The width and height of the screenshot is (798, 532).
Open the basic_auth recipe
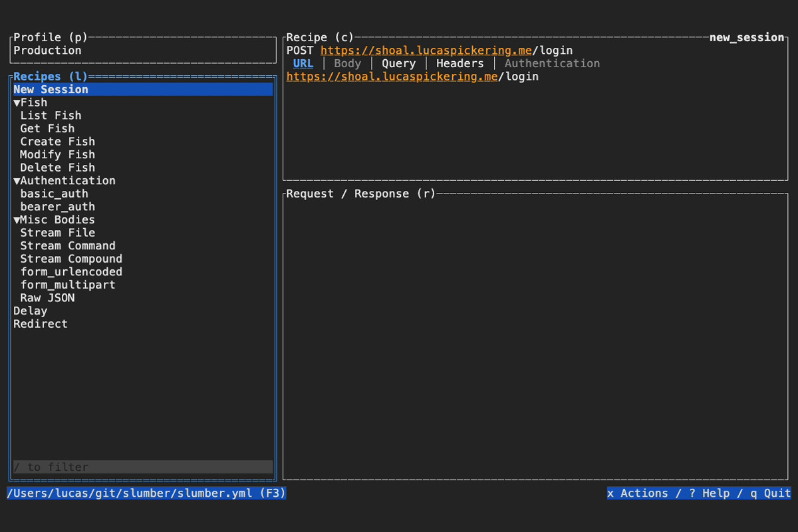click(x=54, y=194)
